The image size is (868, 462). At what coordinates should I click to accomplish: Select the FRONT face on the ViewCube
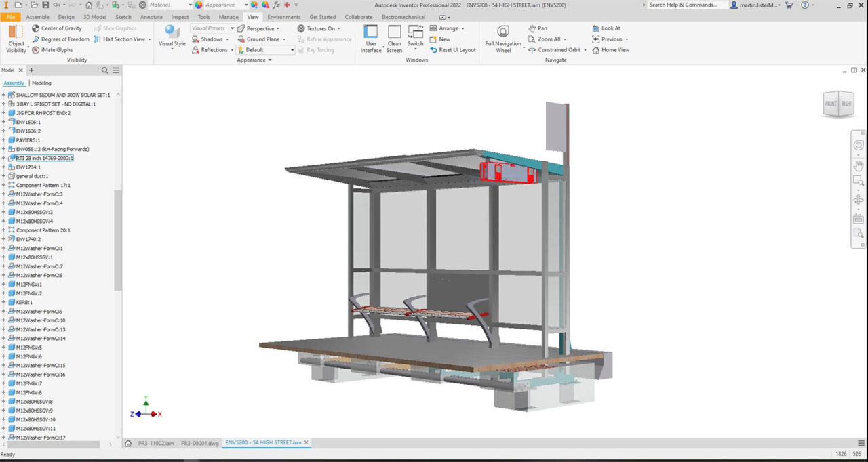click(833, 104)
